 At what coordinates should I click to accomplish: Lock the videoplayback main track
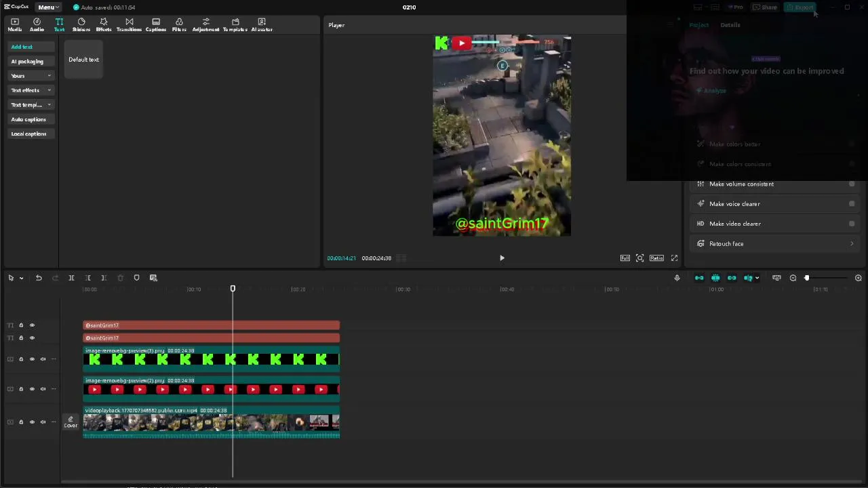21,422
